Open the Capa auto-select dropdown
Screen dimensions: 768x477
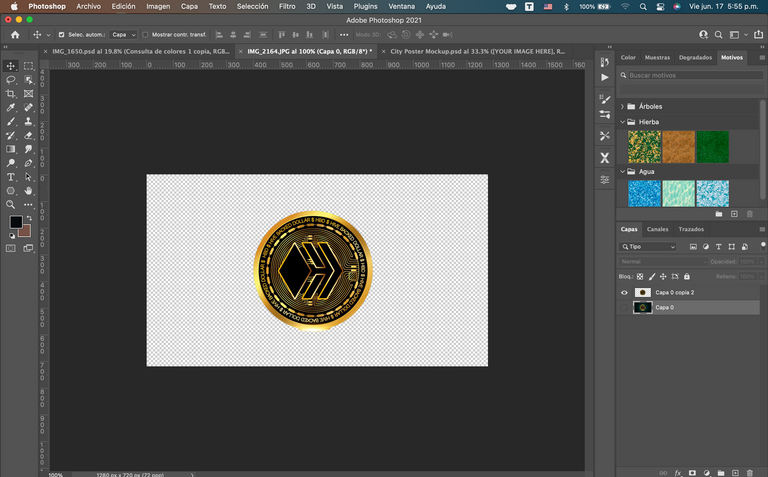(123, 35)
